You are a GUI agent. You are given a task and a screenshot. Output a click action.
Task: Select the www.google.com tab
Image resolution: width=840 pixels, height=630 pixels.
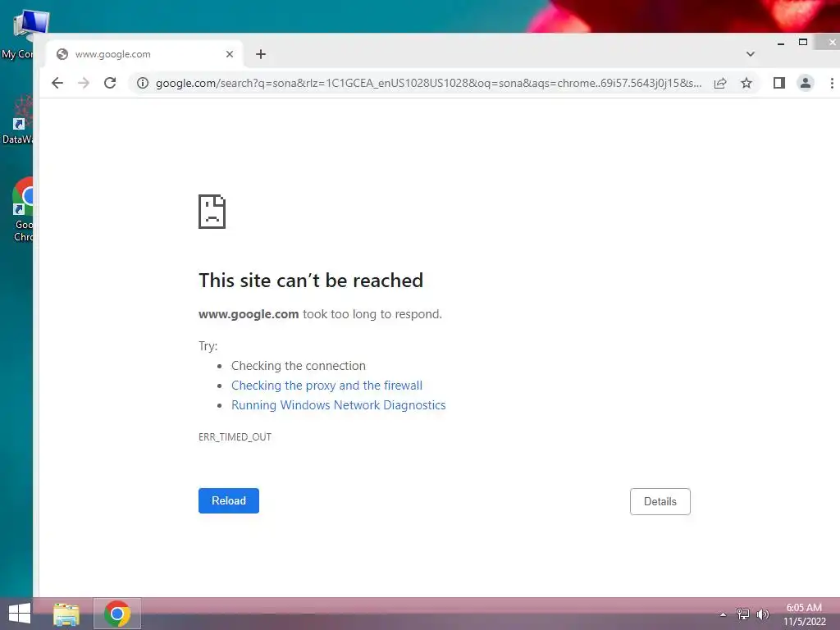click(x=144, y=54)
